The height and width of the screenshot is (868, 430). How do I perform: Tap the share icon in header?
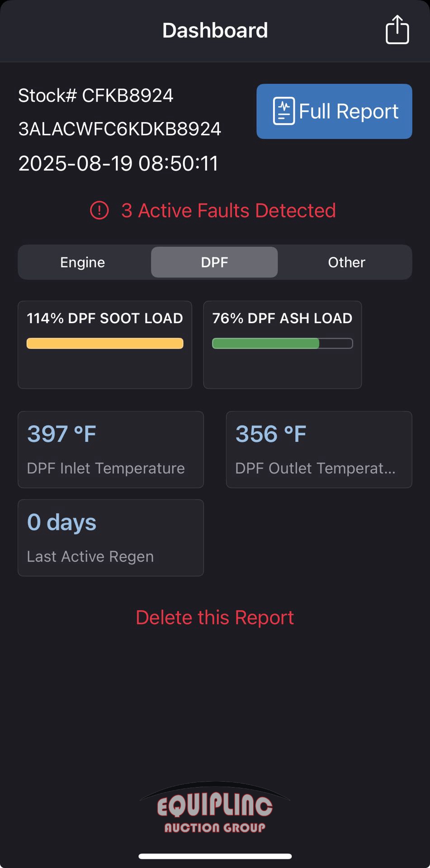coord(397,30)
